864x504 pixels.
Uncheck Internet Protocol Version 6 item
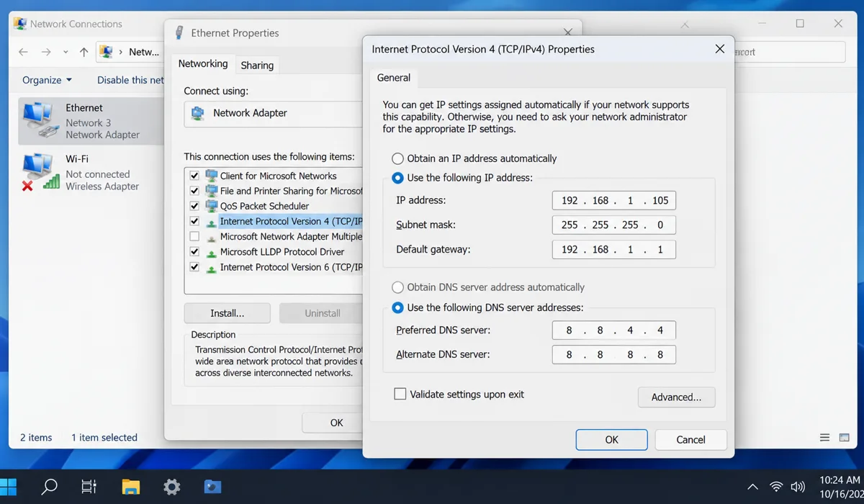(x=194, y=267)
